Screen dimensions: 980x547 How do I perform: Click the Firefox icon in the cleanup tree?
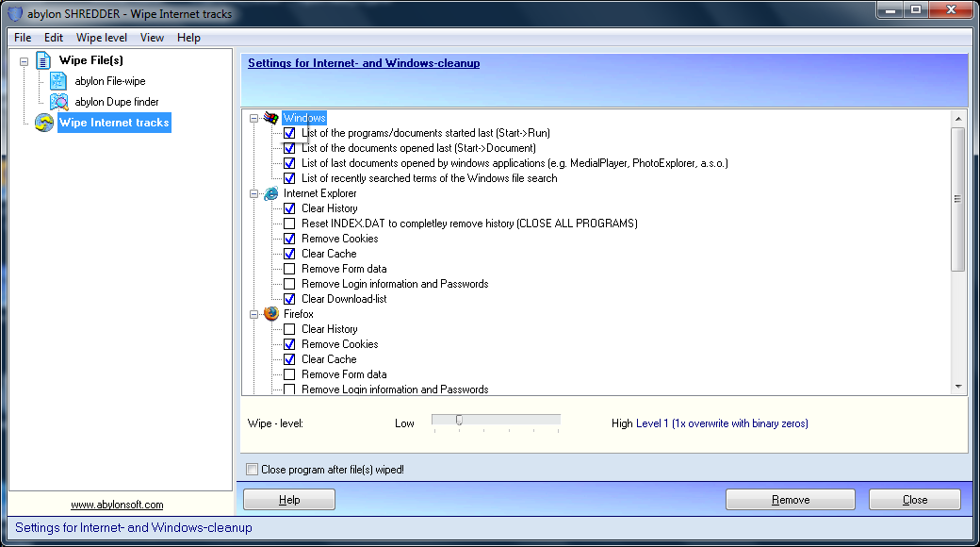pyautogui.click(x=270, y=313)
